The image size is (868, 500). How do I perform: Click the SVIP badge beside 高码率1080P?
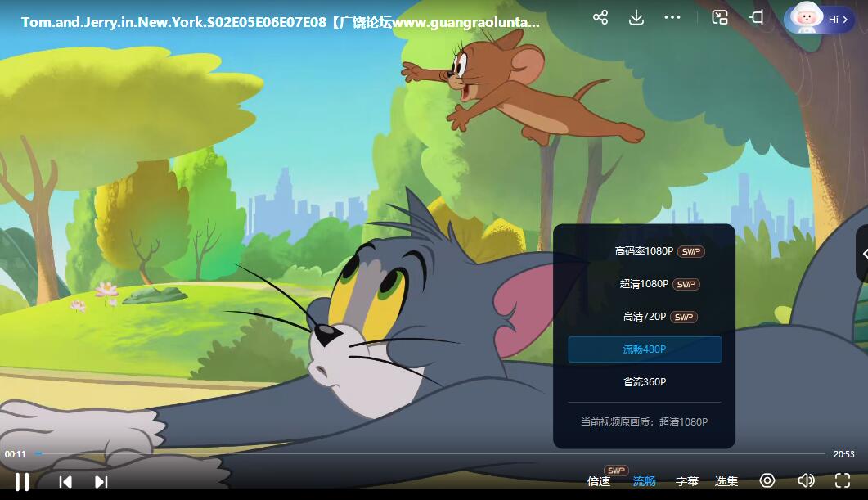click(x=690, y=251)
